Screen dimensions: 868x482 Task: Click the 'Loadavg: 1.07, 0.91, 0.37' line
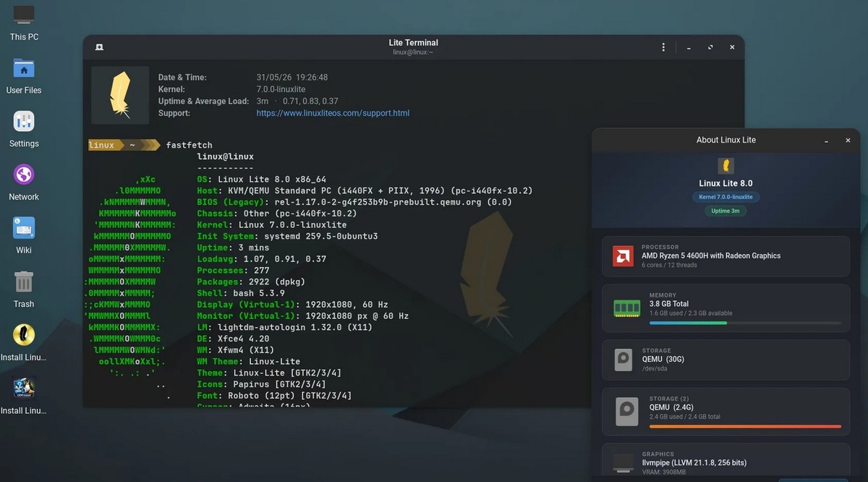(x=261, y=259)
